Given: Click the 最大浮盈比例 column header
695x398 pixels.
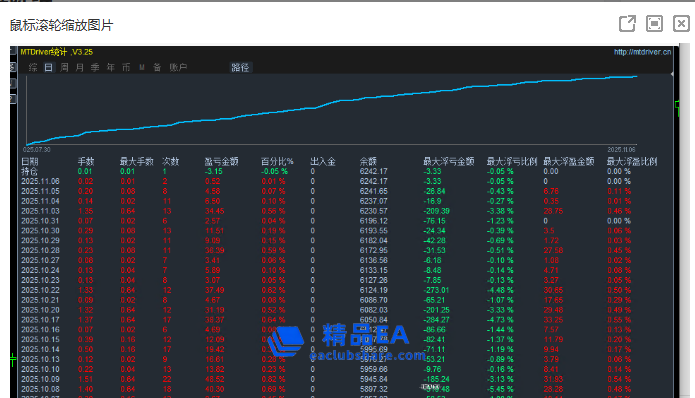Looking at the screenshot, I should tap(632, 161).
